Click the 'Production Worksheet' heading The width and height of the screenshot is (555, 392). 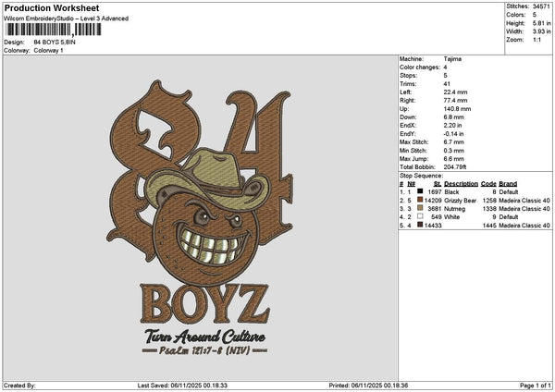(x=52, y=7)
